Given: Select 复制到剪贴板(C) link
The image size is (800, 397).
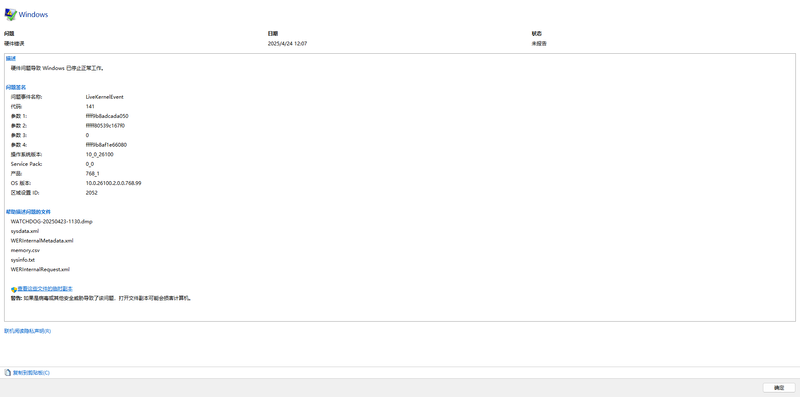Looking at the screenshot, I should tap(31, 373).
